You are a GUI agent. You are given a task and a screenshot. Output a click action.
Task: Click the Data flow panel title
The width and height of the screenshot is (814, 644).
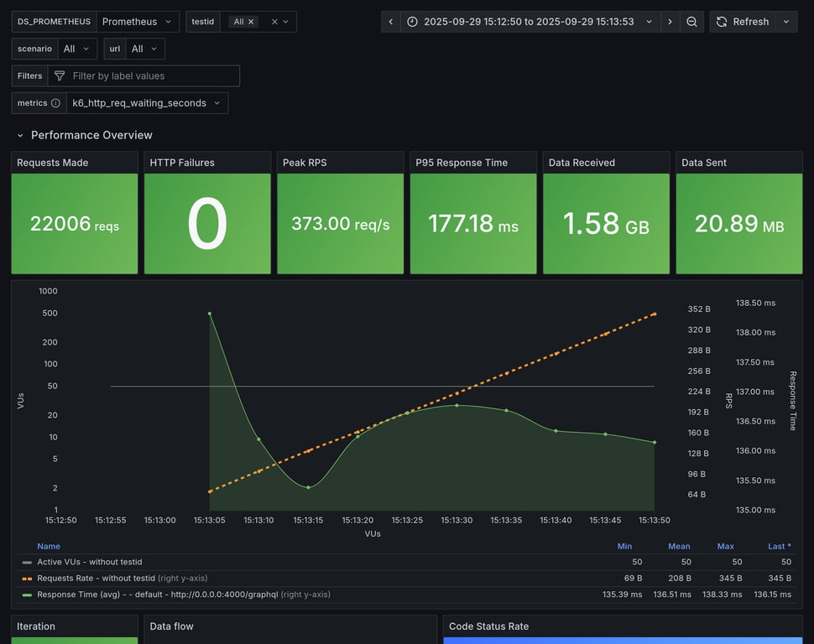pyautogui.click(x=171, y=626)
